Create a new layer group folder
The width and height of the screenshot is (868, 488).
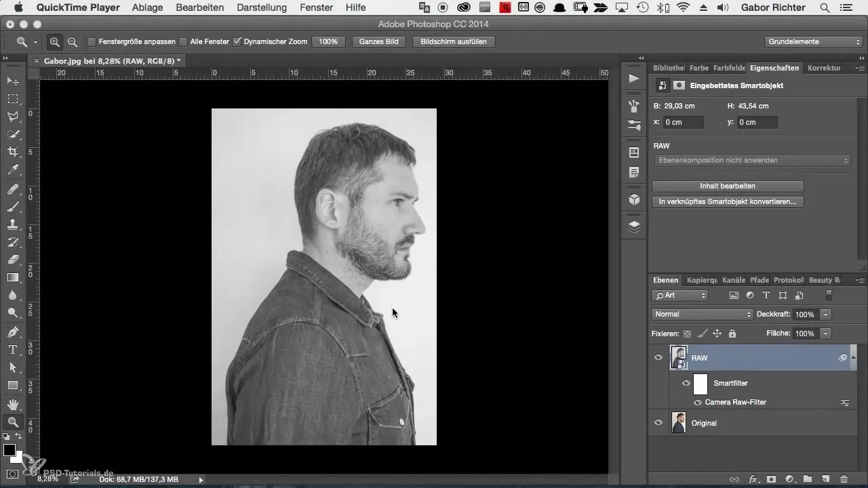(808, 479)
